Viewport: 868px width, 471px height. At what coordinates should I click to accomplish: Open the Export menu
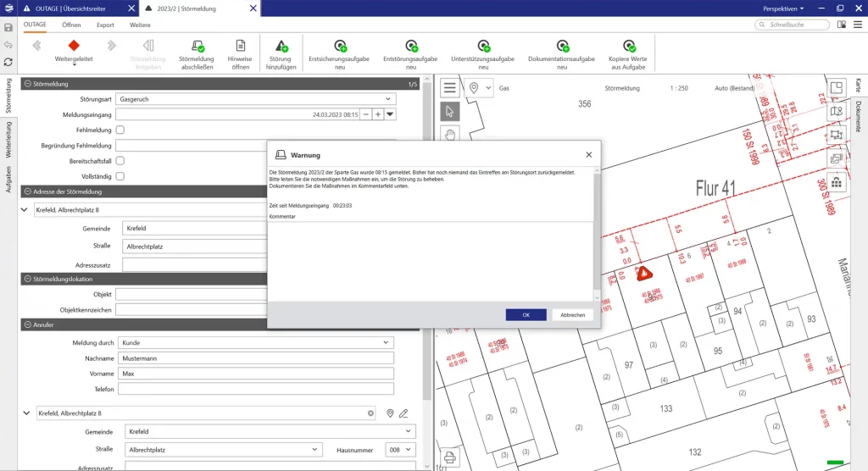tap(105, 25)
